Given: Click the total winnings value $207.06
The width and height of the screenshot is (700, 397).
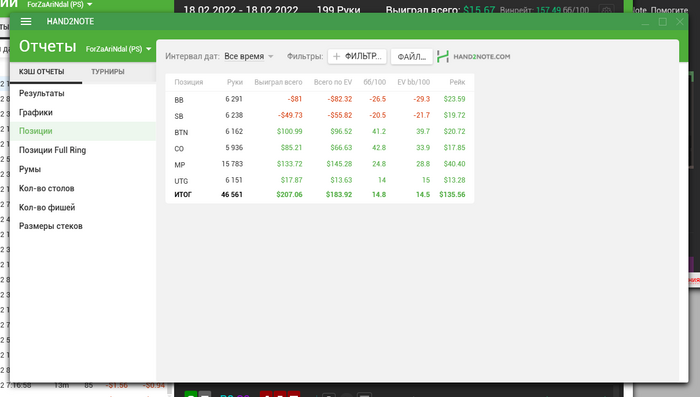Looking at the screenshot, I should click(x=289, y=195).
